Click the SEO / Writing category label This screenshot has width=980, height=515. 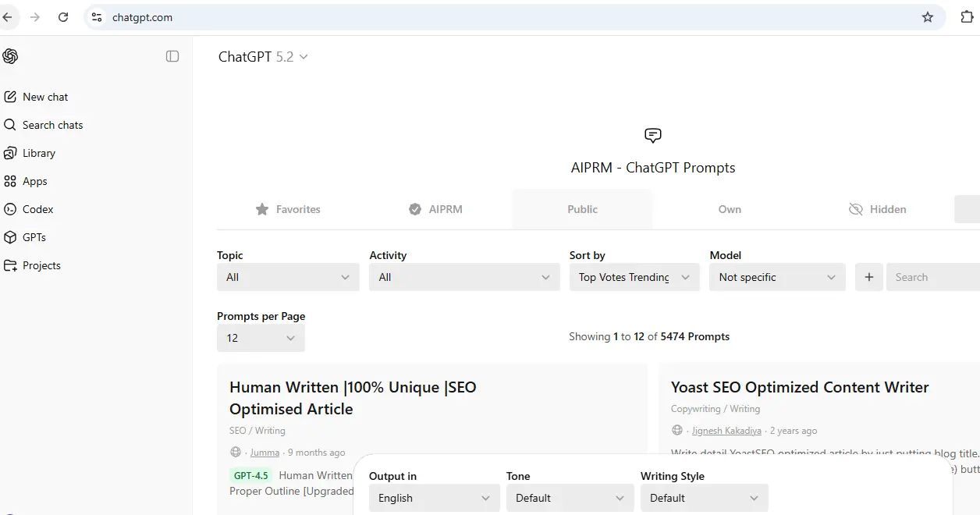coord(257,431)
